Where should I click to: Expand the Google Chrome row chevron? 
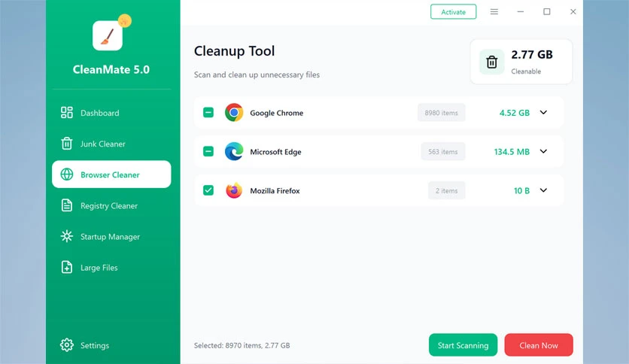[x=543, y=113]
